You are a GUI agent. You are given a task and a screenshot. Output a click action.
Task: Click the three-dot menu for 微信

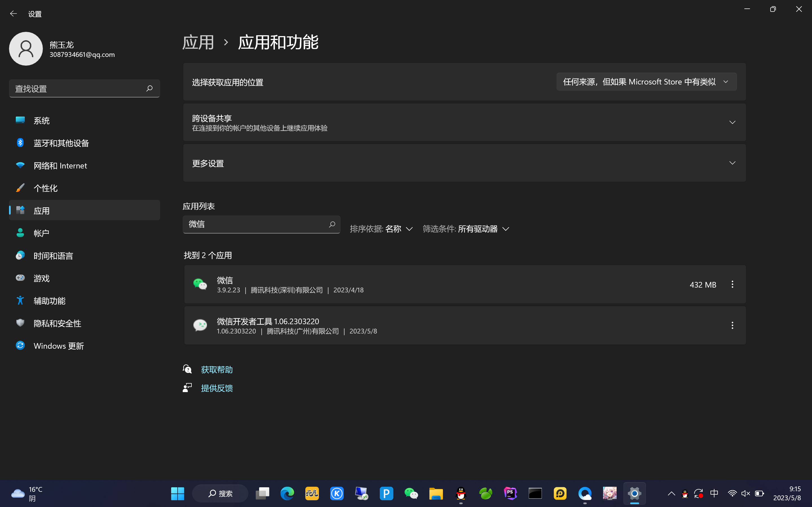(732, 284)
